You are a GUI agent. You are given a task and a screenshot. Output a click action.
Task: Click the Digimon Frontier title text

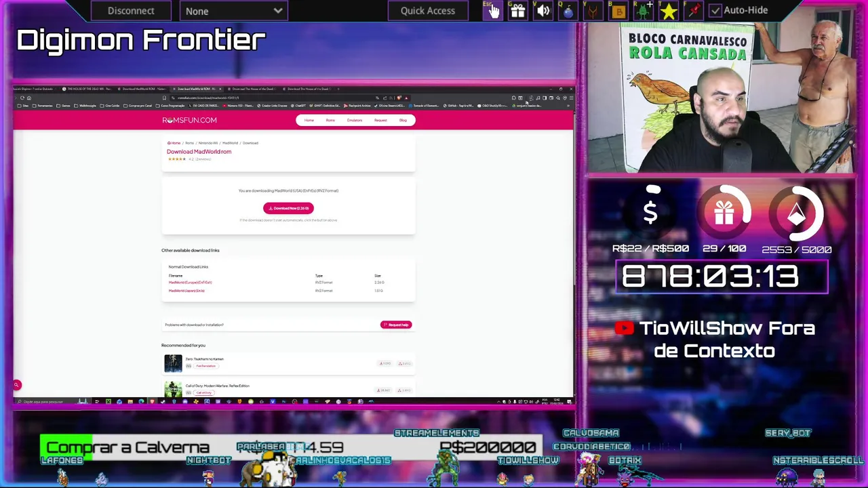click(141, 40)
